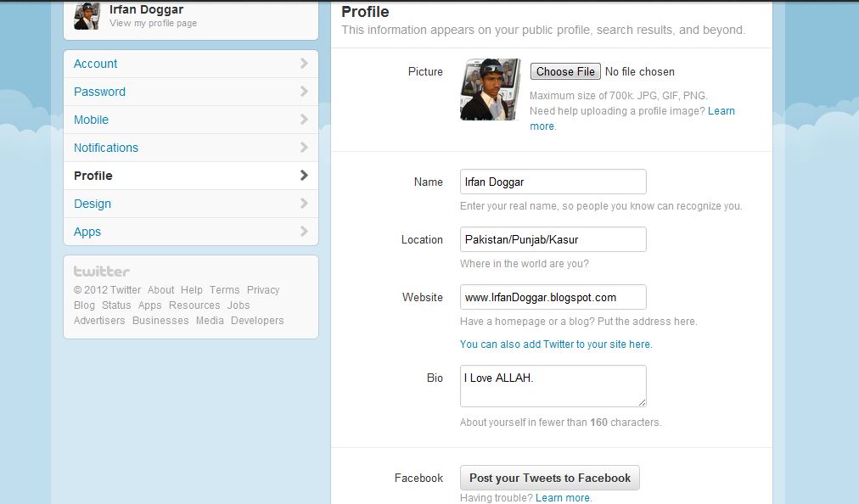
Task: Focus the Location input field
Action: [553, 239]
